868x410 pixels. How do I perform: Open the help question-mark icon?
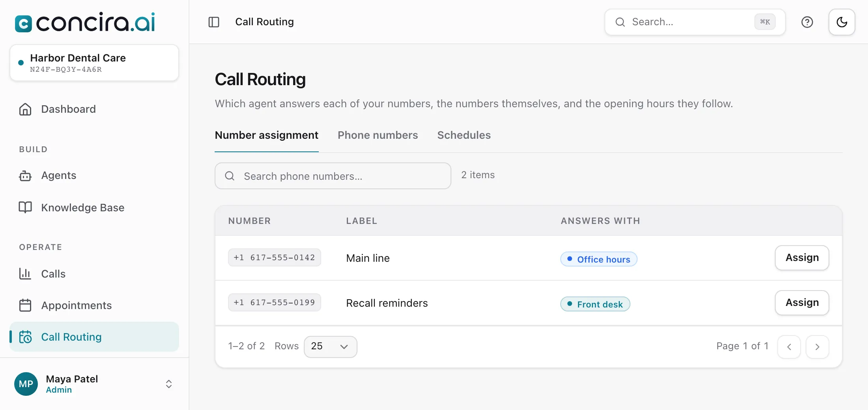pos(807,22)
